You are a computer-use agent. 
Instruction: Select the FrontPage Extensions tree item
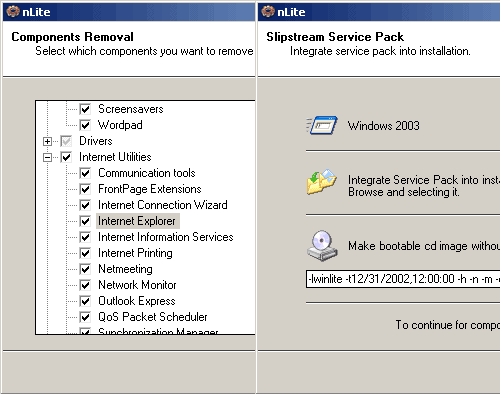(150, 189)
